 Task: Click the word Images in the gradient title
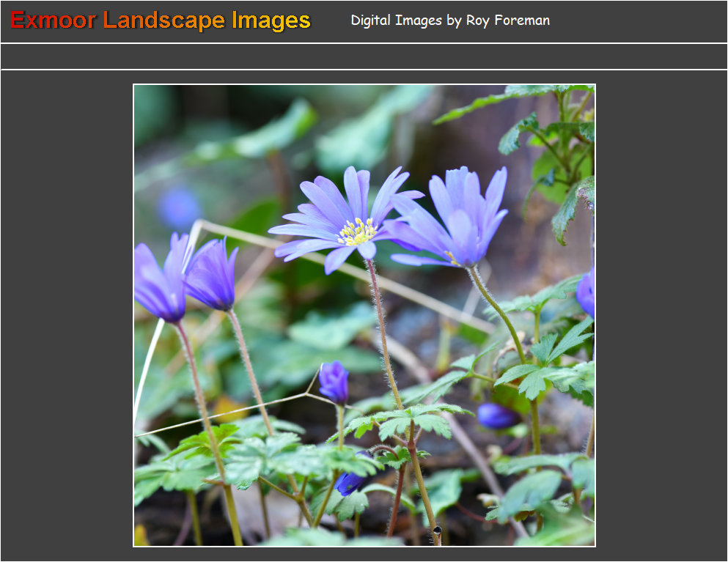[271, 21]
